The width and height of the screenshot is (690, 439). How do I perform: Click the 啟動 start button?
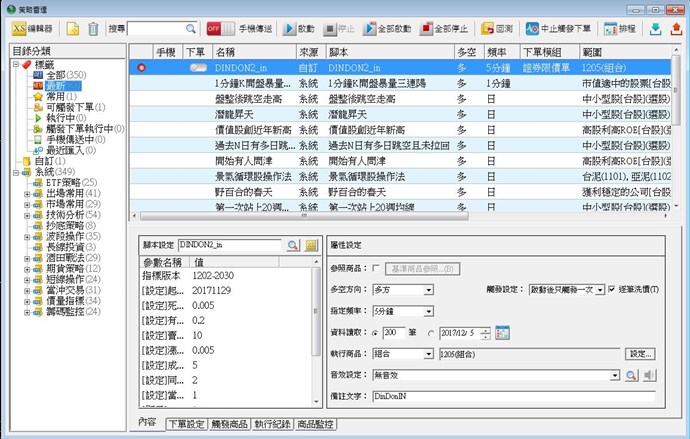[296, 29]
